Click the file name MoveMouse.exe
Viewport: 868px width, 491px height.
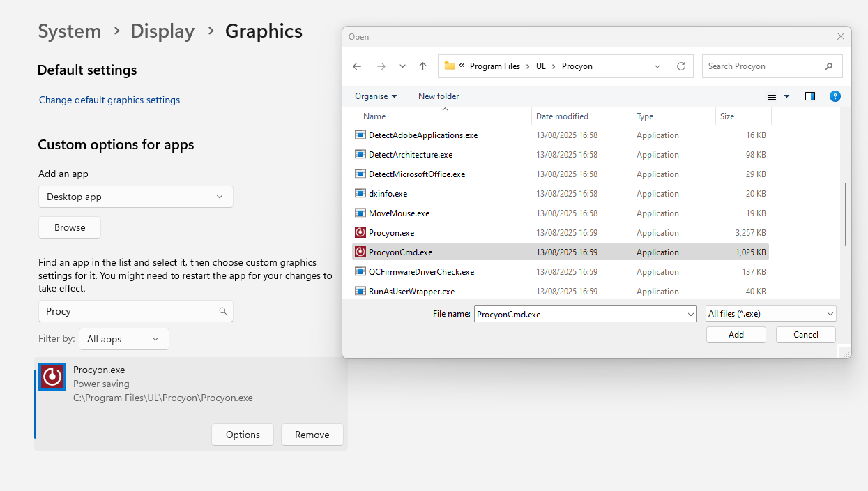pyautogui.click(x=399, y=213)
